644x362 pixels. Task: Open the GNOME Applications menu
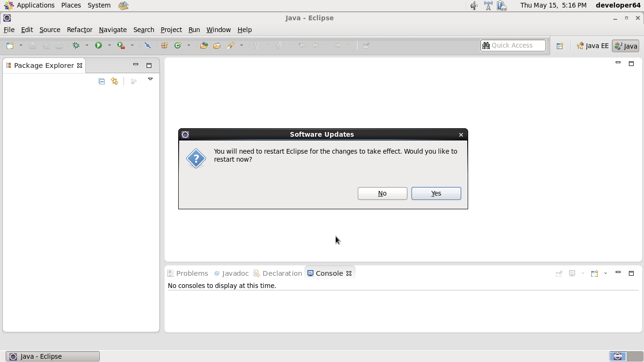29,5
